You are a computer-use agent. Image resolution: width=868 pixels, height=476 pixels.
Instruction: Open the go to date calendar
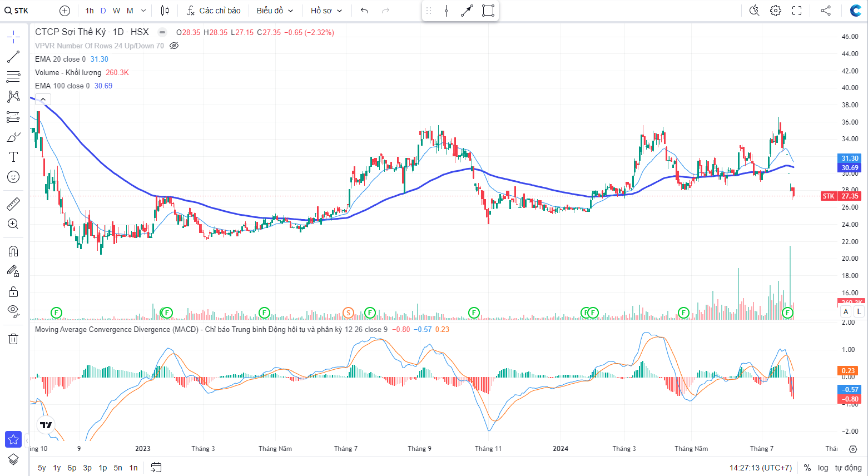156,468
